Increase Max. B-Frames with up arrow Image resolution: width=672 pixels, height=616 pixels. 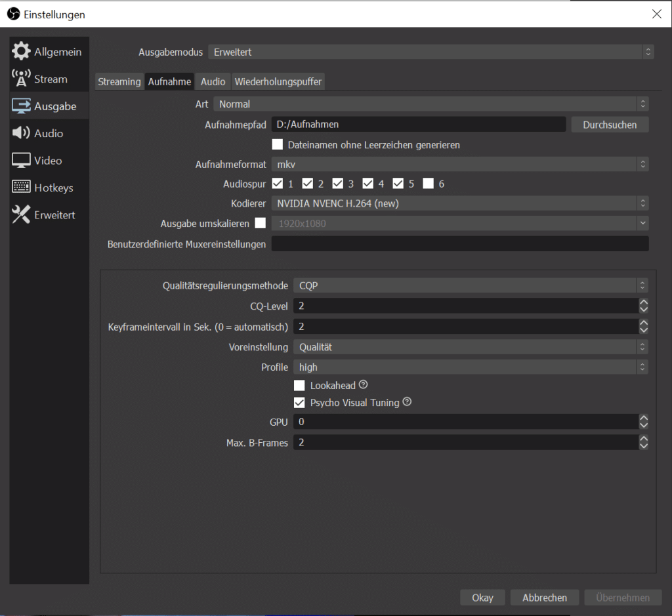click(x=643, y=439)
